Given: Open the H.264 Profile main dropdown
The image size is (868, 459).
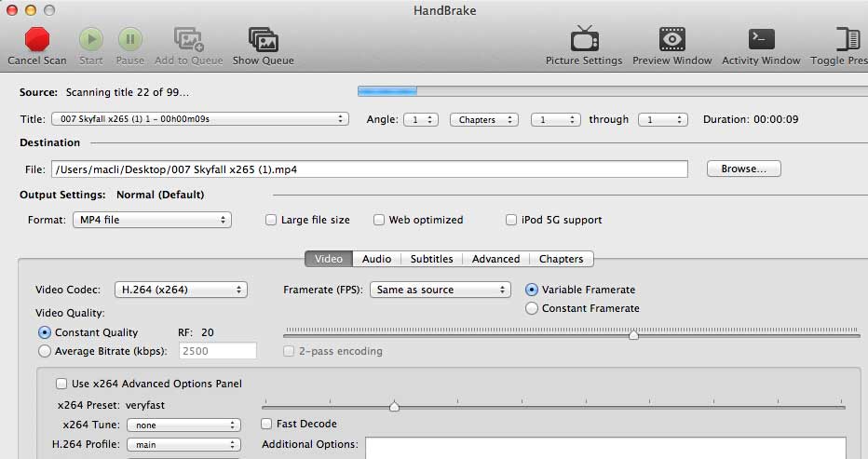Looking at the screenshot, I should click(x=183, y=445).
